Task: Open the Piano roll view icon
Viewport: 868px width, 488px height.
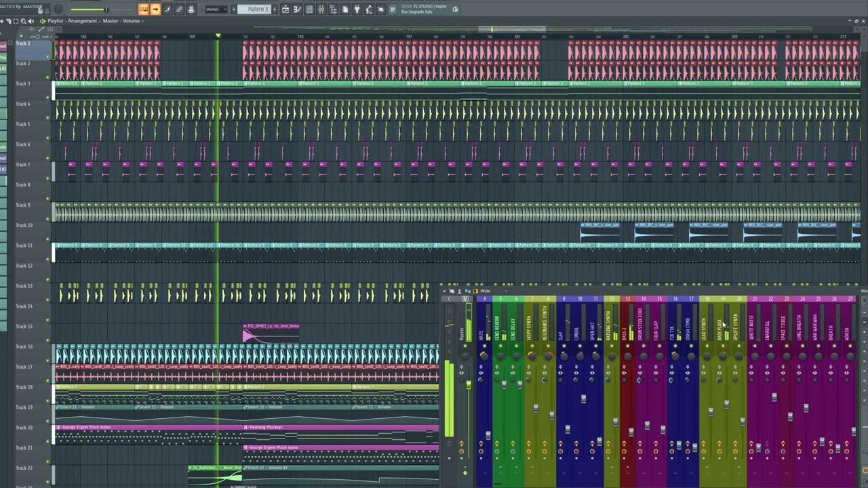Action: coord(298,9)
